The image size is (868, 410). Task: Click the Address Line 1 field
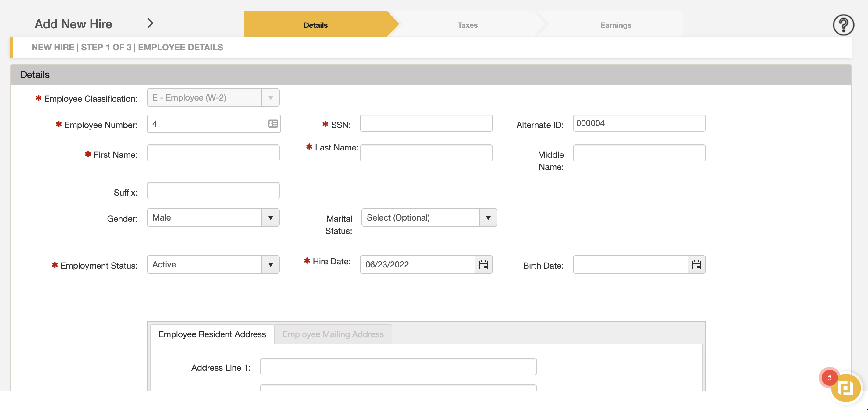point(398,367)
